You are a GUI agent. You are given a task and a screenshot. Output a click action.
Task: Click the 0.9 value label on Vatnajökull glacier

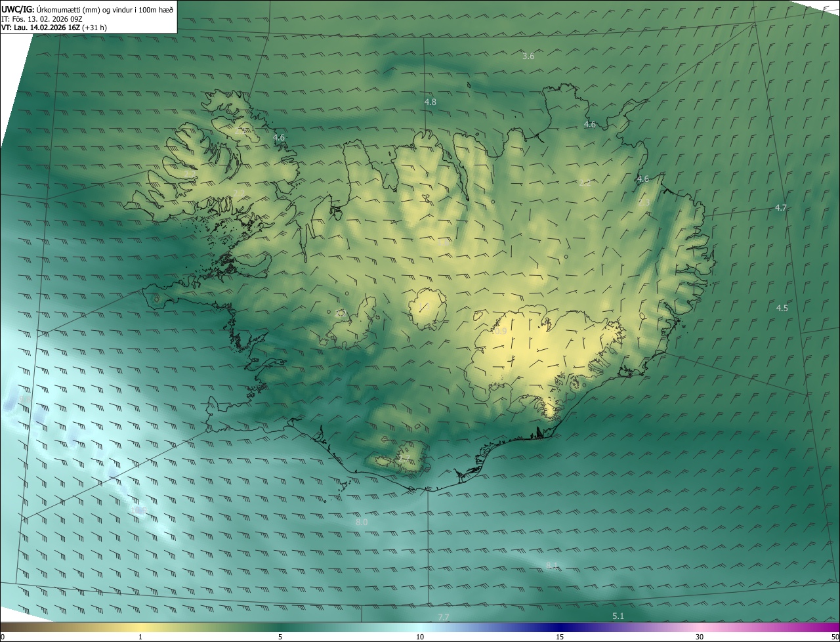[x=501, y=332]
